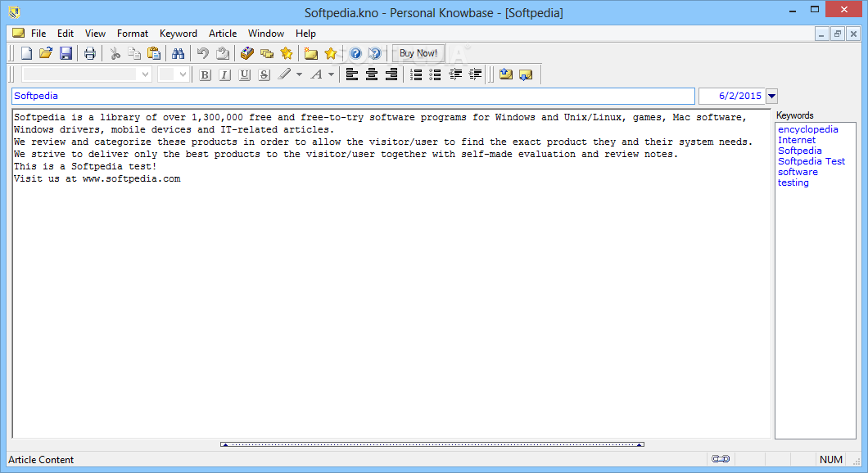
Task: Activate context help pointer icon
Action: tap(375, 53)
